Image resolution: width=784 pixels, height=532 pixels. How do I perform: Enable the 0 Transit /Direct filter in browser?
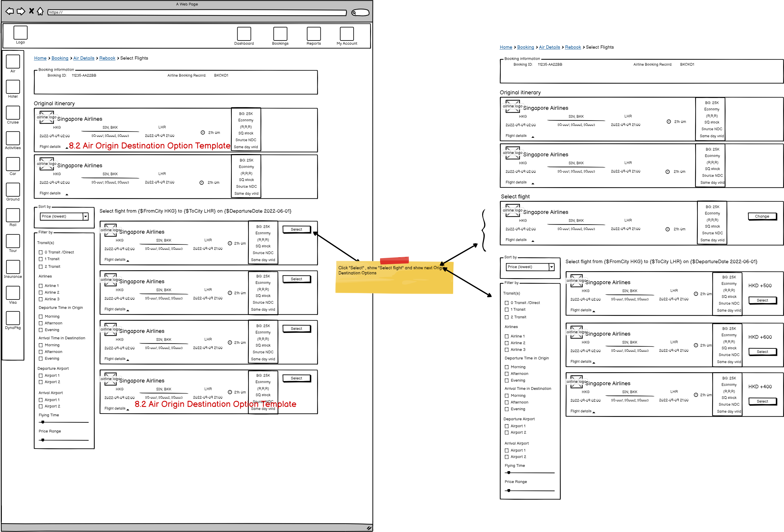coord(41,253)
